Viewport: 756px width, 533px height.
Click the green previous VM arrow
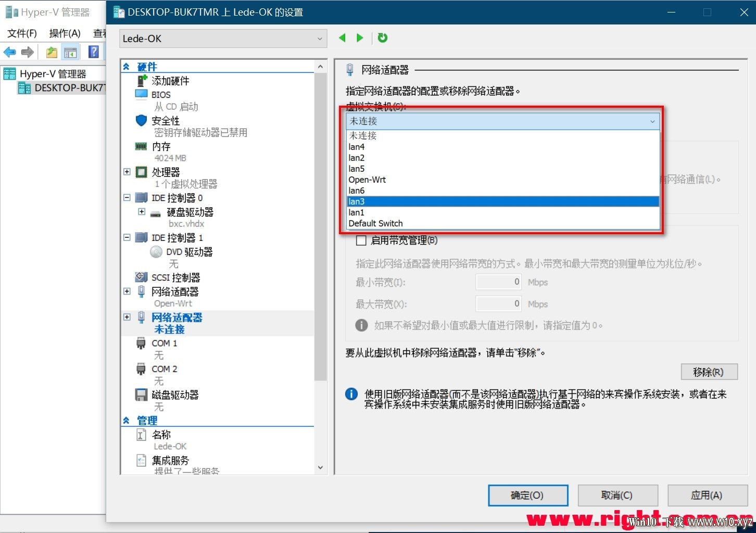point(342,37)
